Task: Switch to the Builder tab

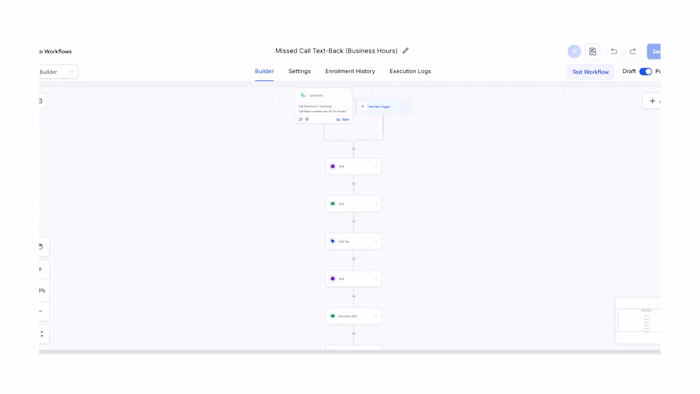Action: pyautogui.click(x=264, y=71)
